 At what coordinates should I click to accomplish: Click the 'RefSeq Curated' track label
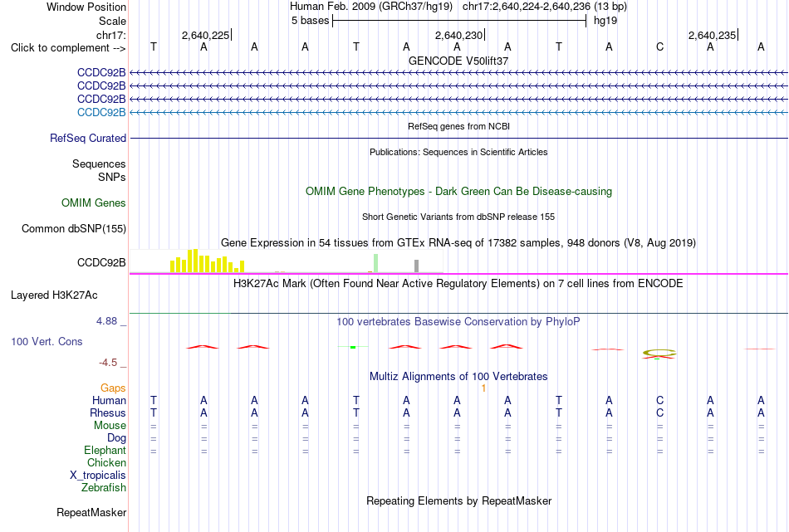[x=88, y=139]
